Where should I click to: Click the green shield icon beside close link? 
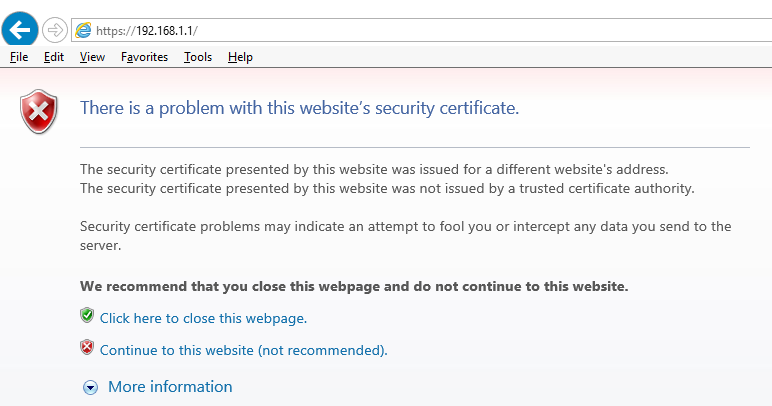coord(87,316)
